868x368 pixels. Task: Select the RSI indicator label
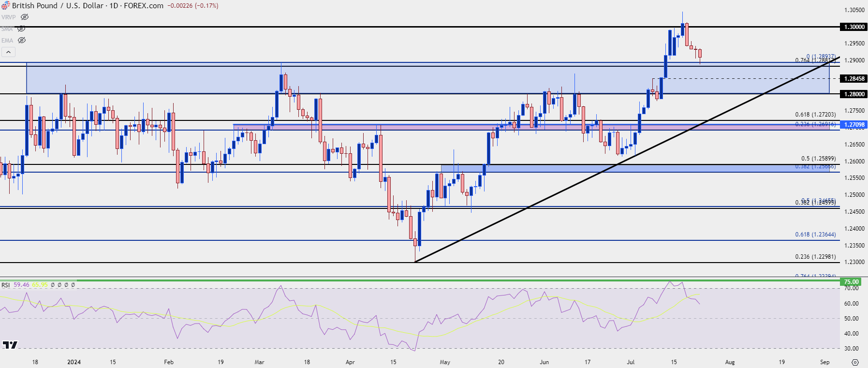6,285
